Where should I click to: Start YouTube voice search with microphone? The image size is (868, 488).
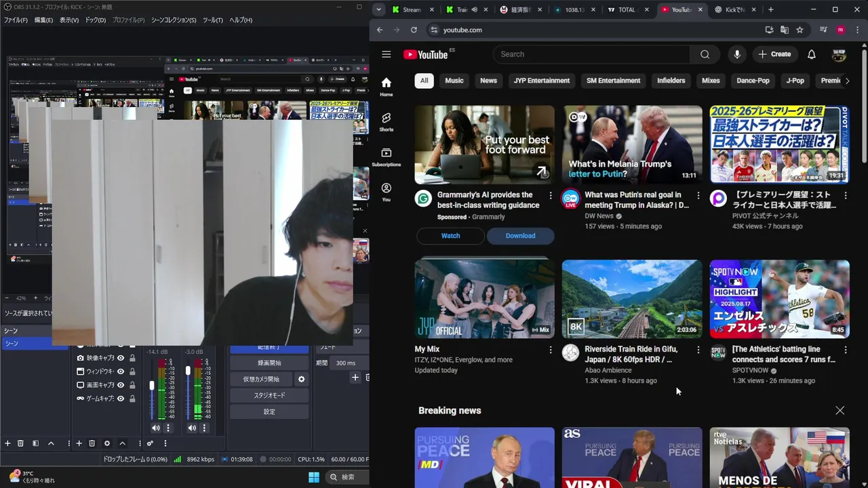737,54
